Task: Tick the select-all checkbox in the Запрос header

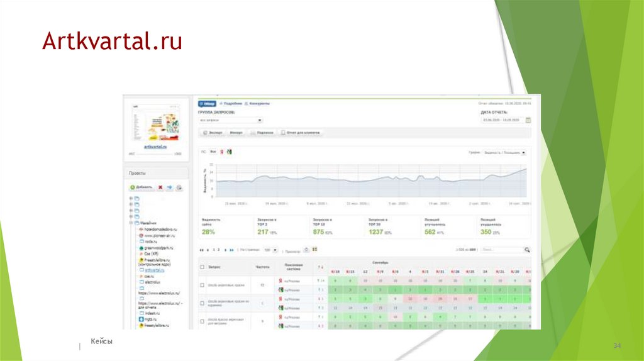Action: [202, 267]
